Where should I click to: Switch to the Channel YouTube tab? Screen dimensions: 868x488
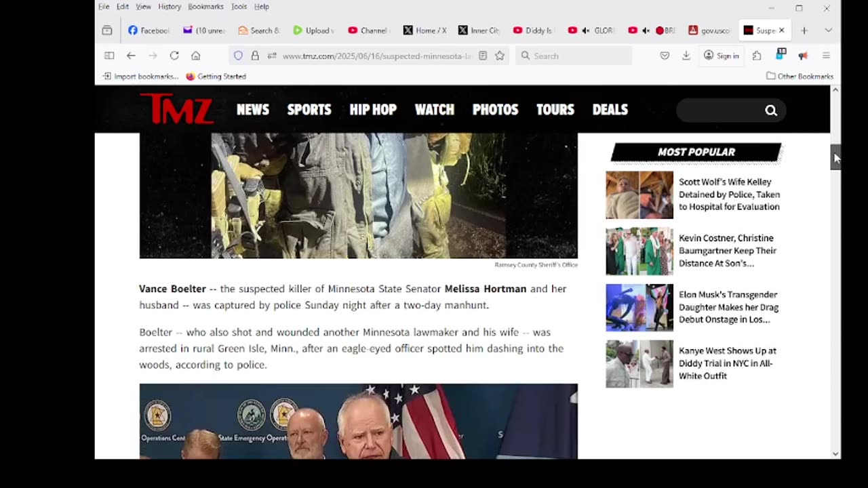370,30
